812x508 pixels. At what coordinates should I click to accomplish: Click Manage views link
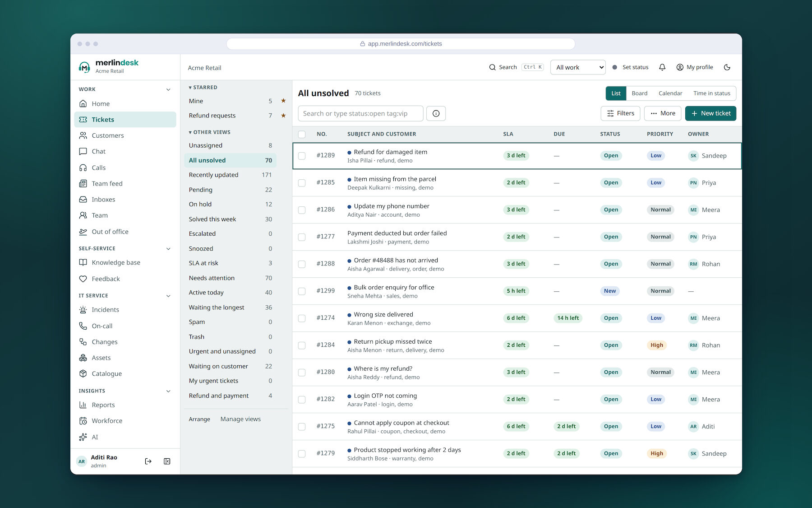[240, 419]
